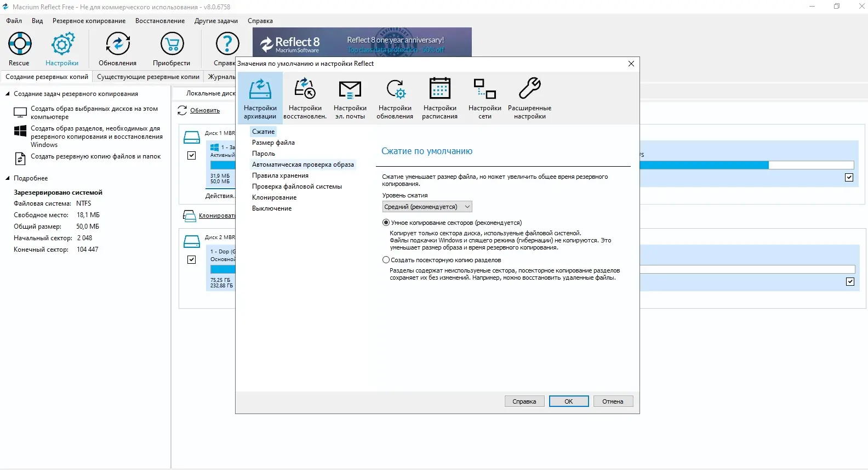Open the Вид menu
The height and width of the screenshot is (470, 868).
click(37, 21)
